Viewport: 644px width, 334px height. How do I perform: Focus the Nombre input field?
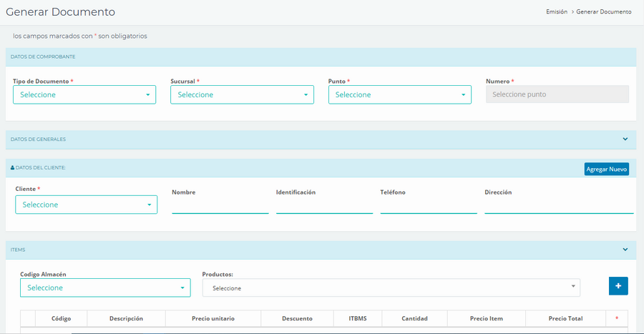[x=220, y=206]
